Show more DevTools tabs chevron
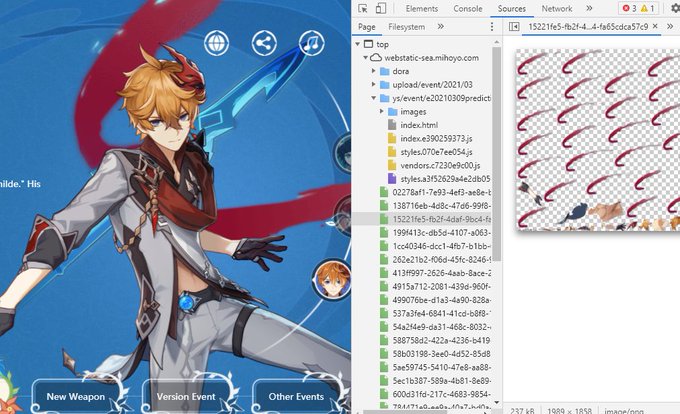Viewport: 680px width, 414px height. [589, 8]
